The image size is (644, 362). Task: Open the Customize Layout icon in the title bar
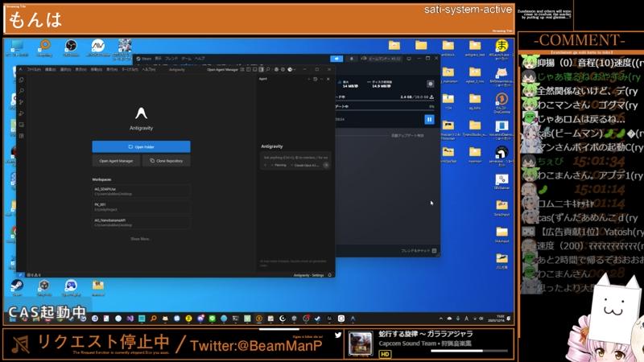tap(242, 69)
